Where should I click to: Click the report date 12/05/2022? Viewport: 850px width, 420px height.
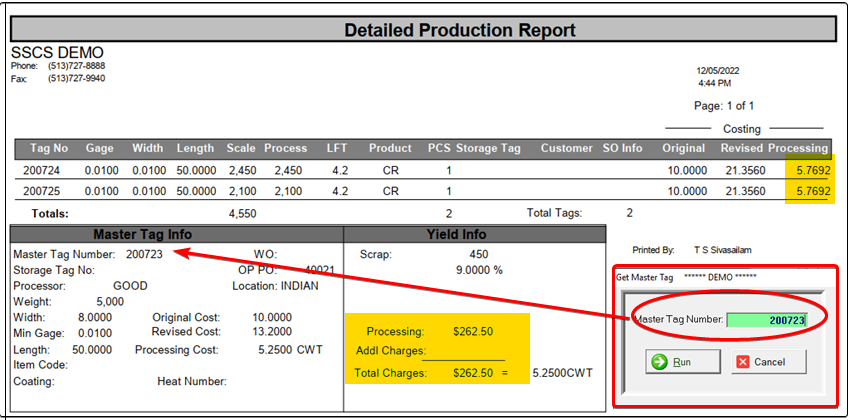click(718, 71)
